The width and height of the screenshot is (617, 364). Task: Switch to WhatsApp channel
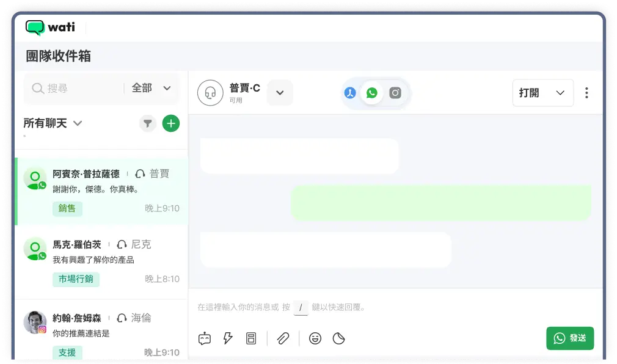(x=372, y=93)
